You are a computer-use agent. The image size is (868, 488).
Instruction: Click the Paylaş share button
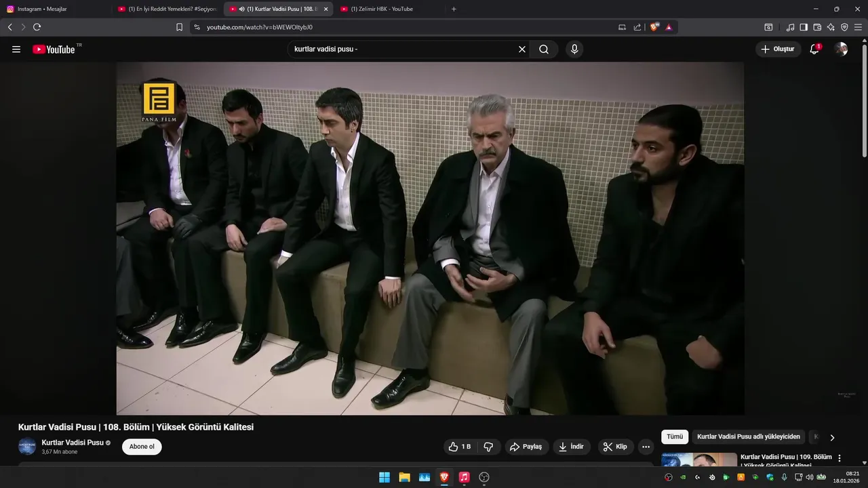[x=526, y=447]
